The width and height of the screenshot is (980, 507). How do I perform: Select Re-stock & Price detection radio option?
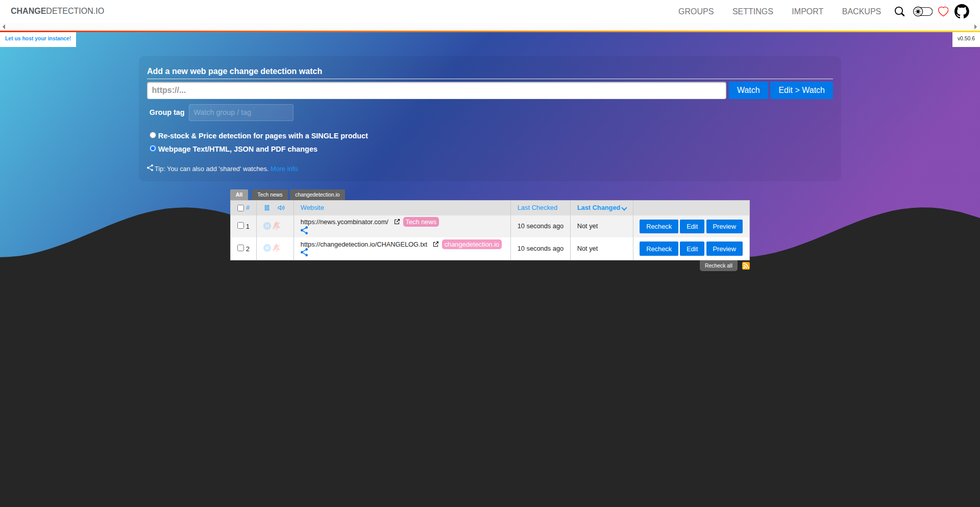[x=153, y=135]
